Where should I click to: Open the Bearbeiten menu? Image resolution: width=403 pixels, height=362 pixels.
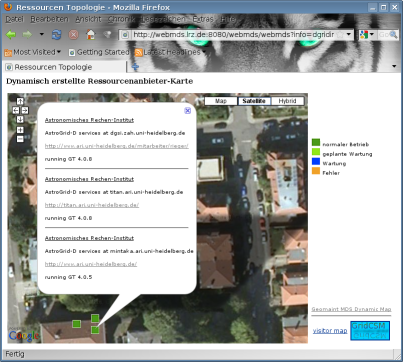click(x=49, y=19)
